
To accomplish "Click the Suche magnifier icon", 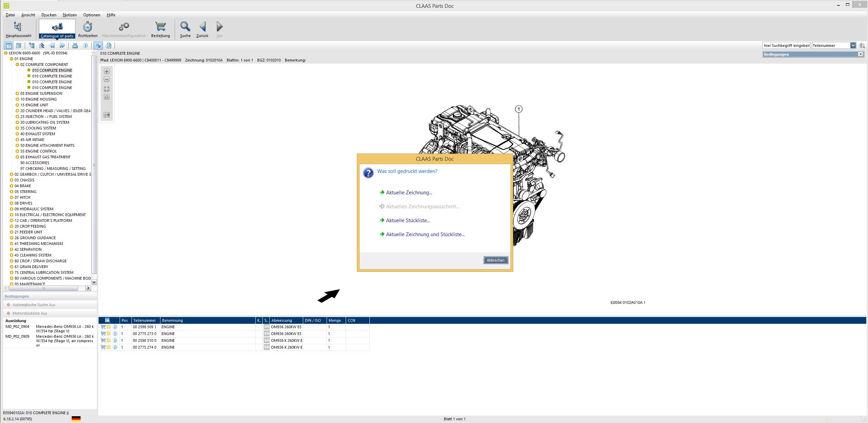I will tap(185, 27).
